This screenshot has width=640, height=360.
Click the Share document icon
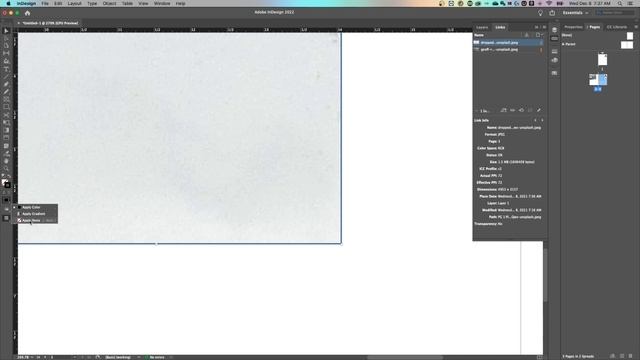pos(552,13)
